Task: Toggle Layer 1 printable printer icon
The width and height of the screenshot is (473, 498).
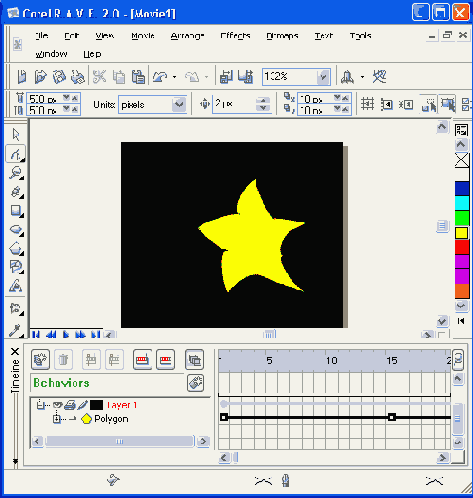Action: tap(70, 405)
